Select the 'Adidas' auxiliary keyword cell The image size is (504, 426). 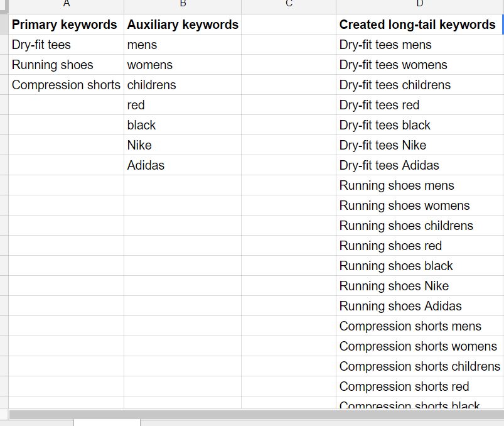click(183, 165)
